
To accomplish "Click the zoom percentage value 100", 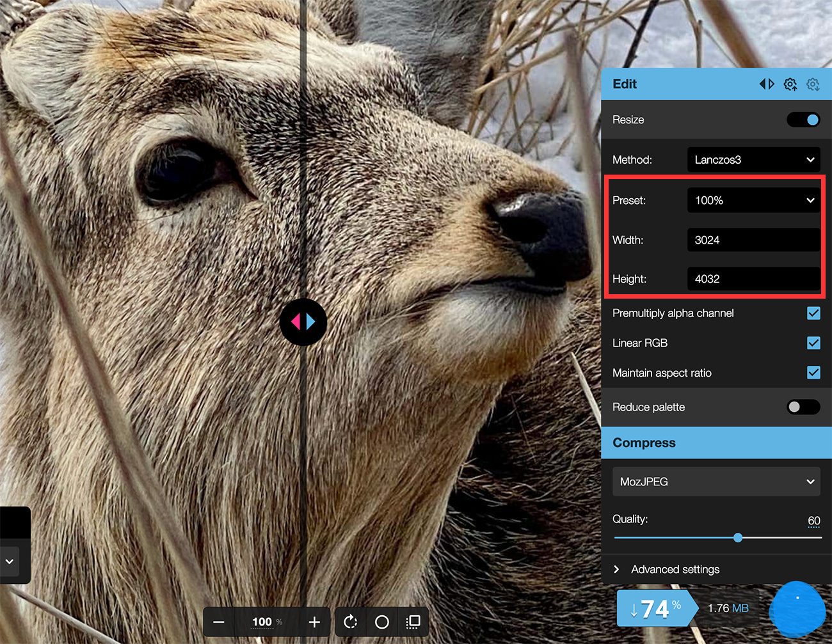I will pos(262,622).
